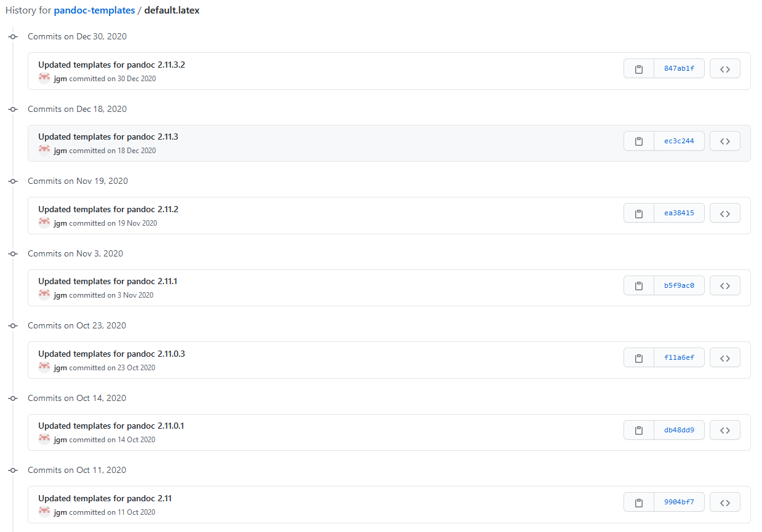The height and width of the screenshot is (532, 762).
Task: Click jgm username on 23 Oct 2020 commit
Action: tap(60, 368)
